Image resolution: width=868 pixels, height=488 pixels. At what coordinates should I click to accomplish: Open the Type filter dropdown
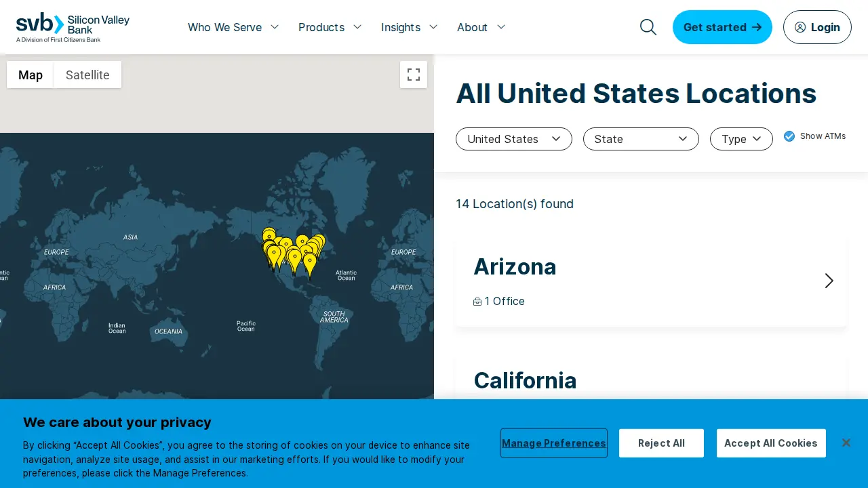click(741, 139)
